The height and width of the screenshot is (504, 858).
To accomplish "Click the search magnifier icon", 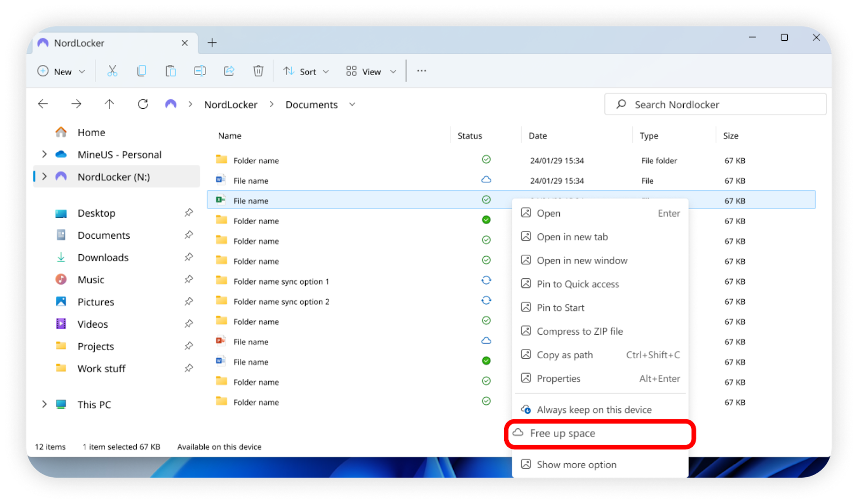I will pos(621,104).
